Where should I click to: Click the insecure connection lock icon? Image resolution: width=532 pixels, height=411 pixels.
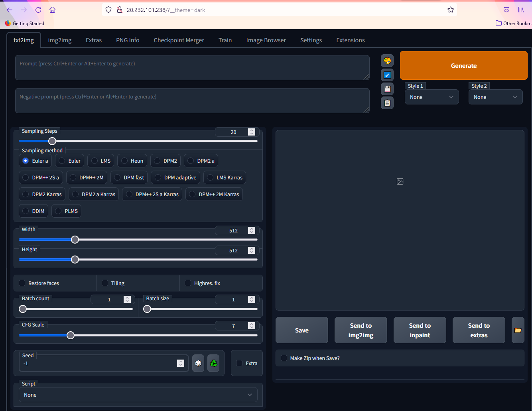coord(119,10)
